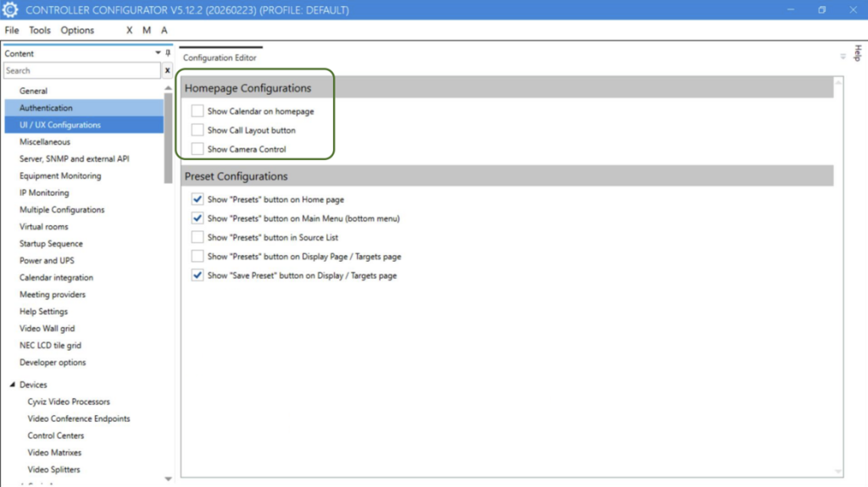
Task: Check Show Camera Control option
Action: click(x=198, y=149)
